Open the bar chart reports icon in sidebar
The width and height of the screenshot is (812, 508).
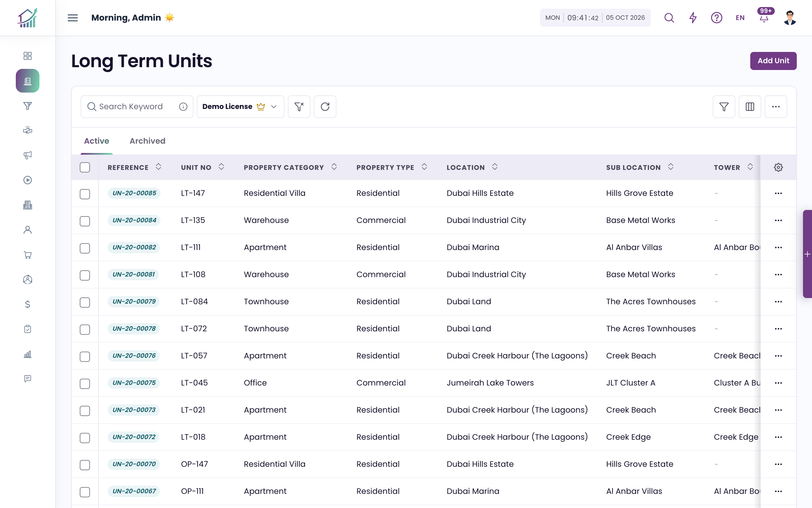point(28,354)
